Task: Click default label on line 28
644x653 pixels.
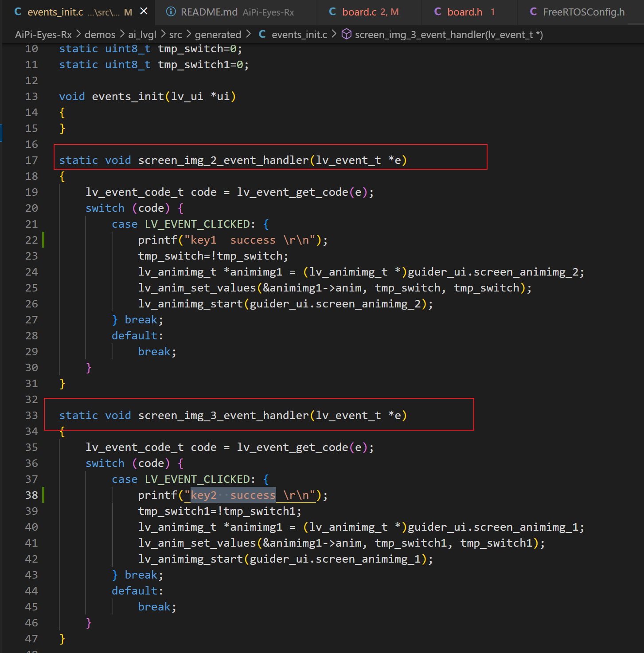Action: coord(137,336)
